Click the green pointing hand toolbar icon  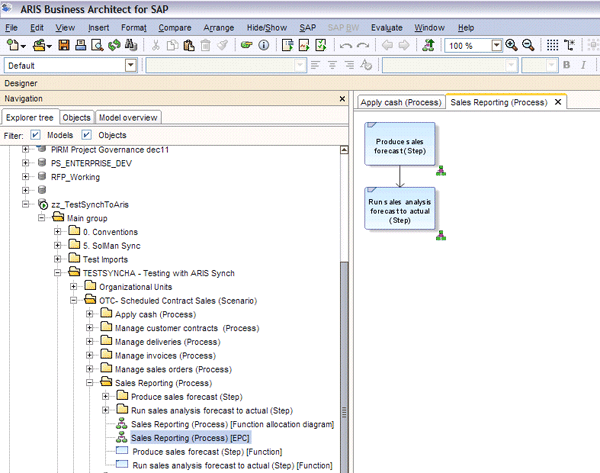(x=246, y=45)
